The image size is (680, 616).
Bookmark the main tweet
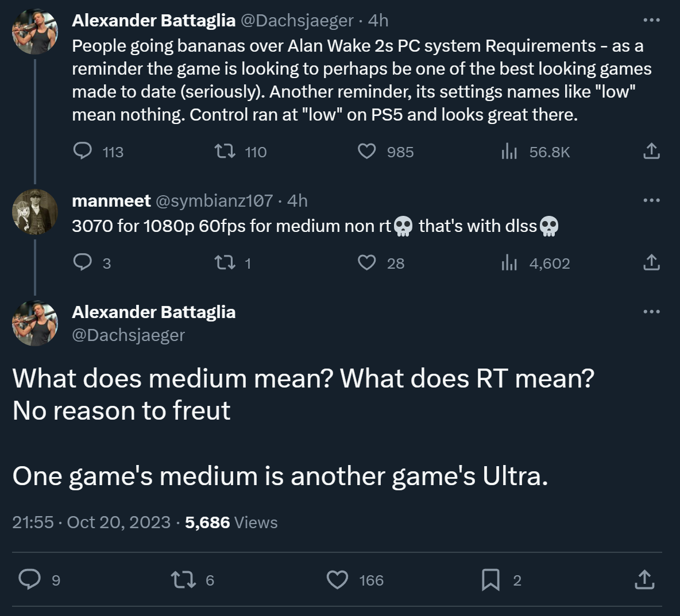click(x=490, y=580)
